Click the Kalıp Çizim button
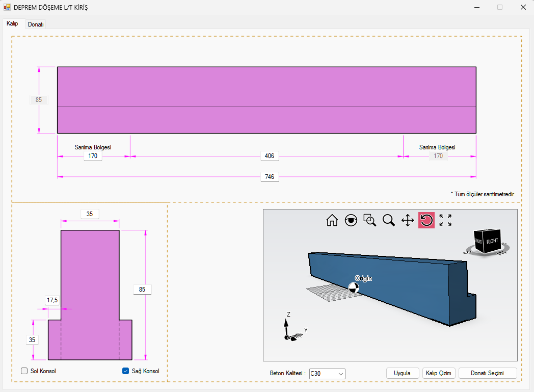 tap(438, 373)
